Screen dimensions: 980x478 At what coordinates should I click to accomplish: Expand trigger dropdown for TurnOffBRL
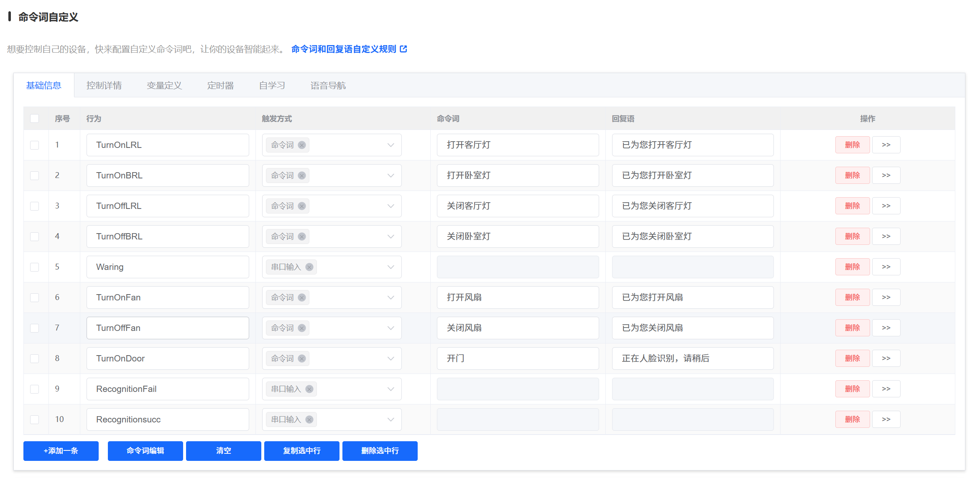click(390, 236)
